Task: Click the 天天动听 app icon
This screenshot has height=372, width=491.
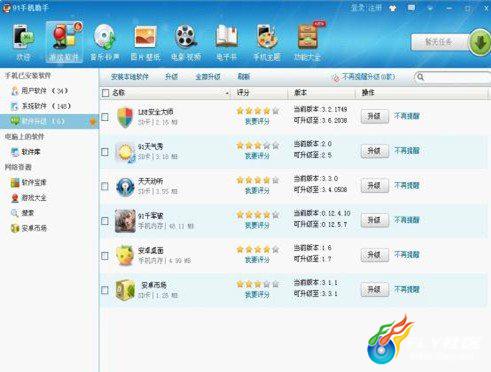Action: pyautogui.click(x=125, y=187)
